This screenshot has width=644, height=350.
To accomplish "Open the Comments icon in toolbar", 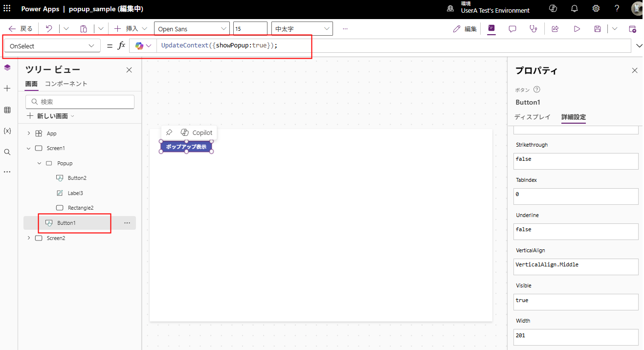I will pyautogui.click(x=512, y=29).
